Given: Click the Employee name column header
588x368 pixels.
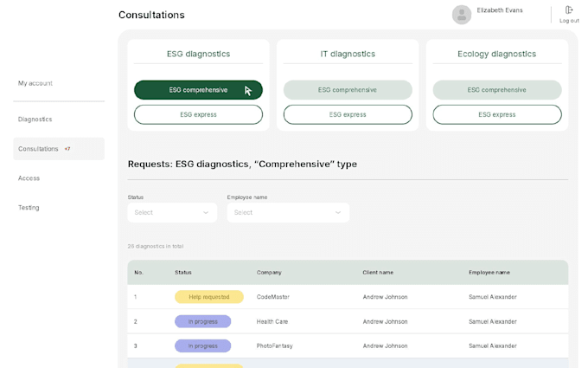Looking at the screenshot, I should tap(489, 273).
